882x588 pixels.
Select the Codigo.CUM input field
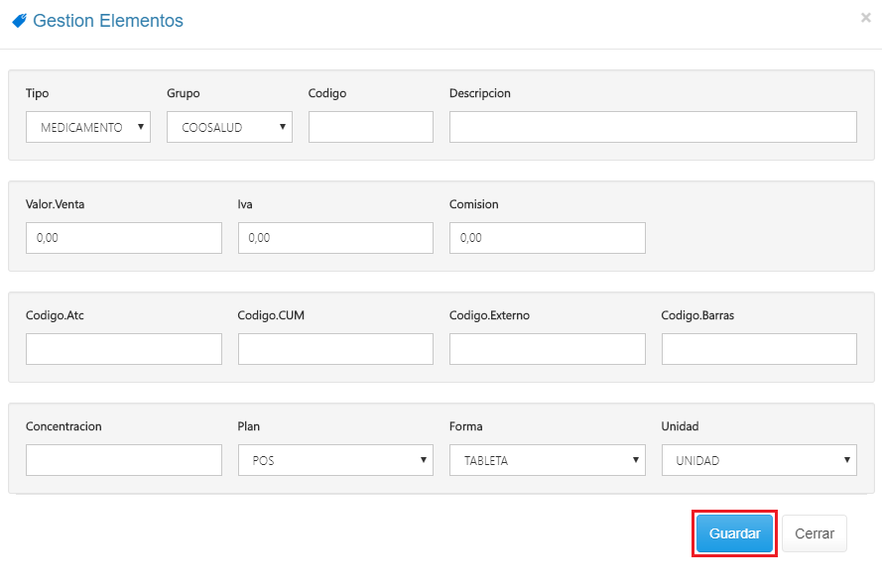click(x=335, y=349)
